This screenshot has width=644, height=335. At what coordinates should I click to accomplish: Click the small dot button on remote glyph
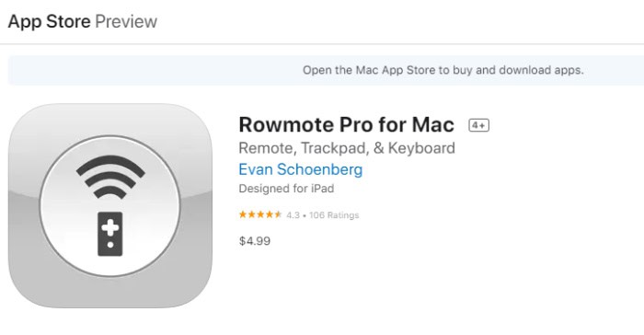click(110, 245)
